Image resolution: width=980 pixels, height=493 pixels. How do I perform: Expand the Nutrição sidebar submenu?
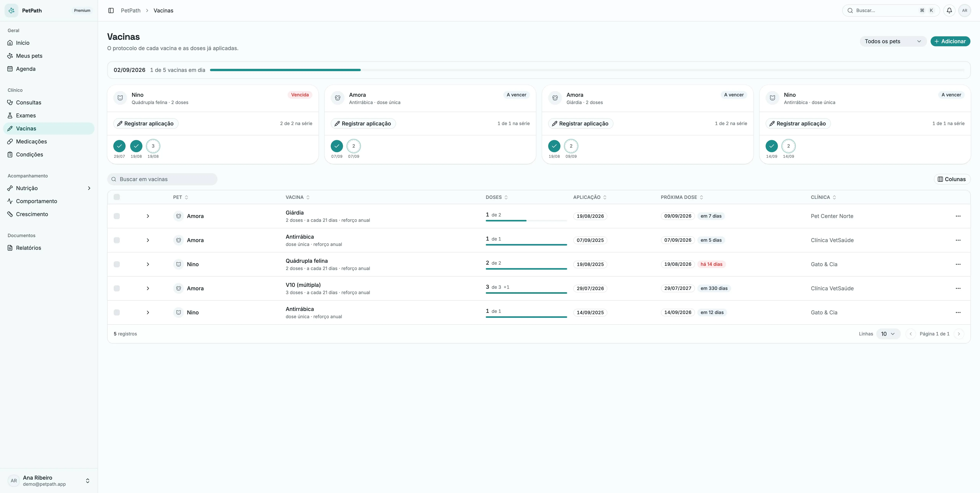89,188
